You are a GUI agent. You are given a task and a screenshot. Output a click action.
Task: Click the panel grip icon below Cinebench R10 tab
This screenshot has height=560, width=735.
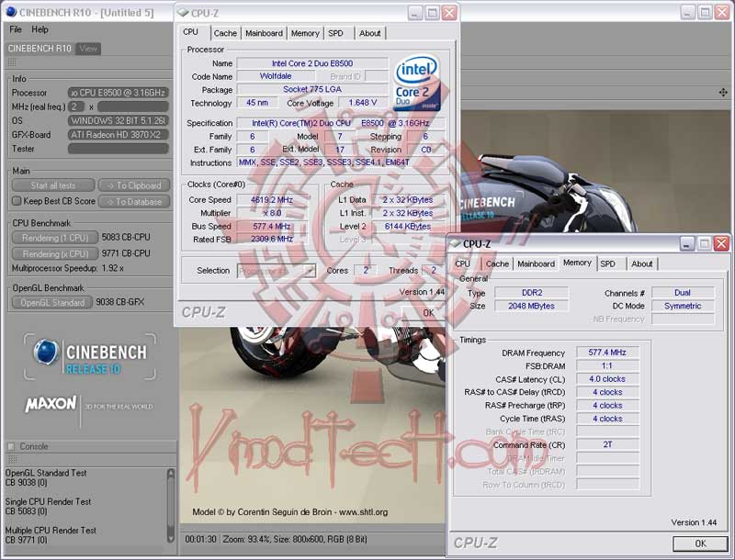click(x=12, y=62)
